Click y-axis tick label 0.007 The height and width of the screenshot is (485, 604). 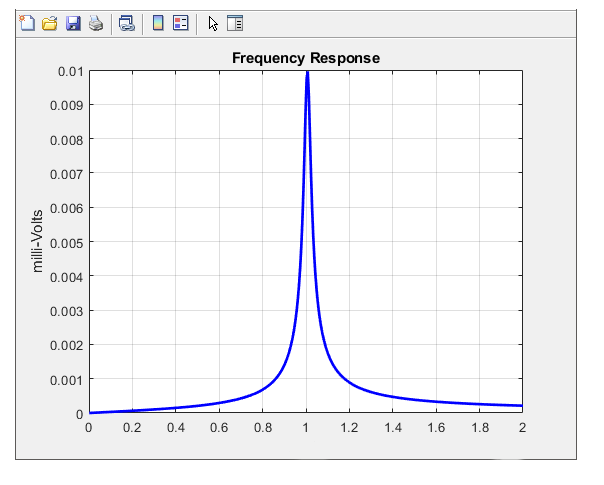(67, 175)
